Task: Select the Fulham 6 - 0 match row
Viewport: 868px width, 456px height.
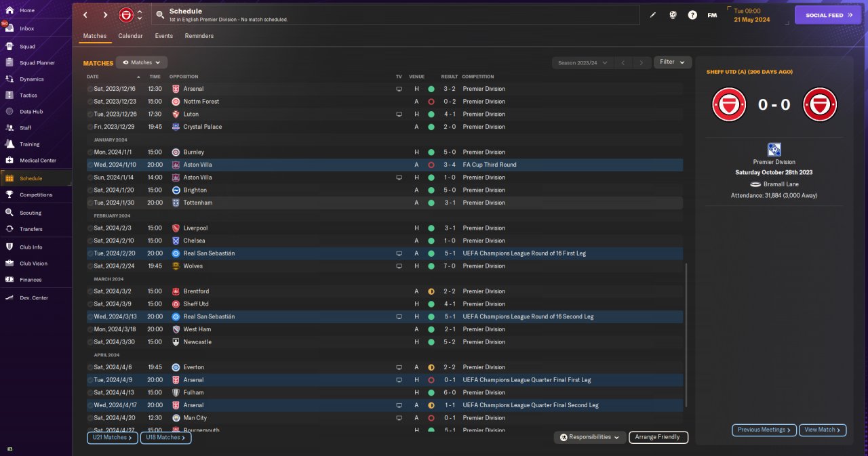Action: point(384,393)
